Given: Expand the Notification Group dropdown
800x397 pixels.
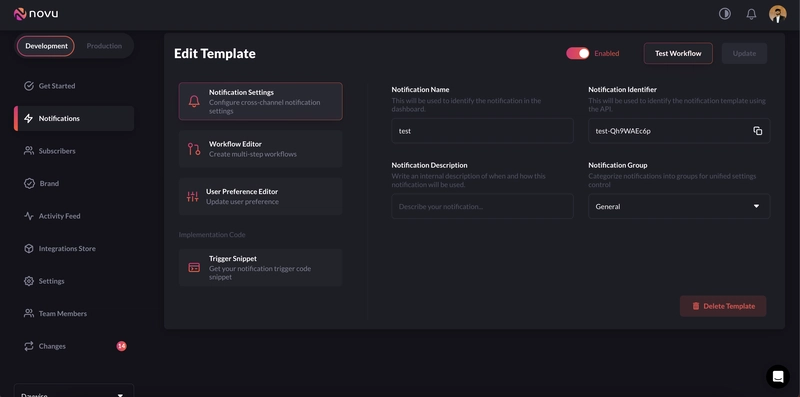Looking at the screenshot, I should [x=679, y=206].
